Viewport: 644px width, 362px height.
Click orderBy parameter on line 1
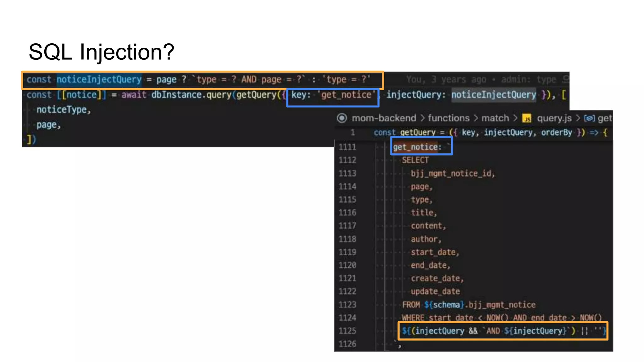point(557,133)
